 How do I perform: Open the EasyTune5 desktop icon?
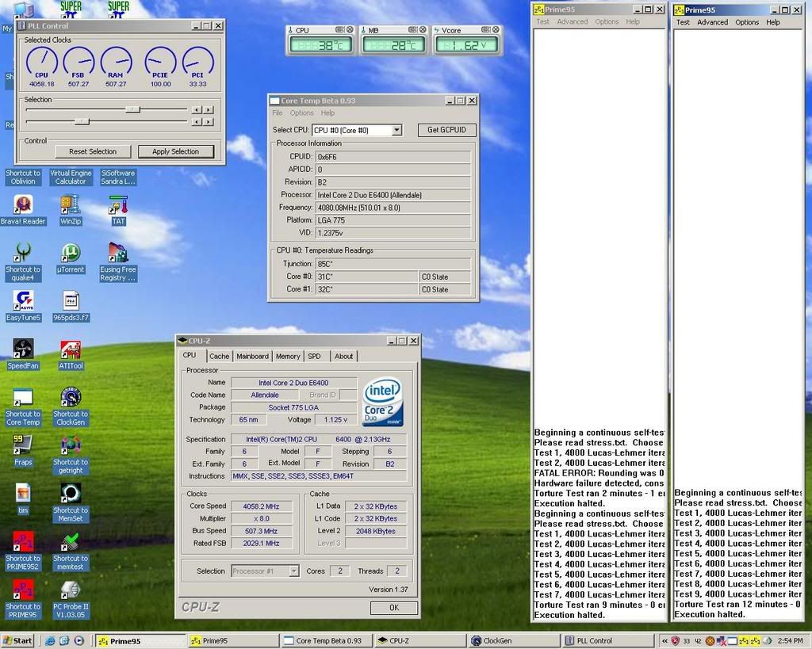tap(23, 301)
